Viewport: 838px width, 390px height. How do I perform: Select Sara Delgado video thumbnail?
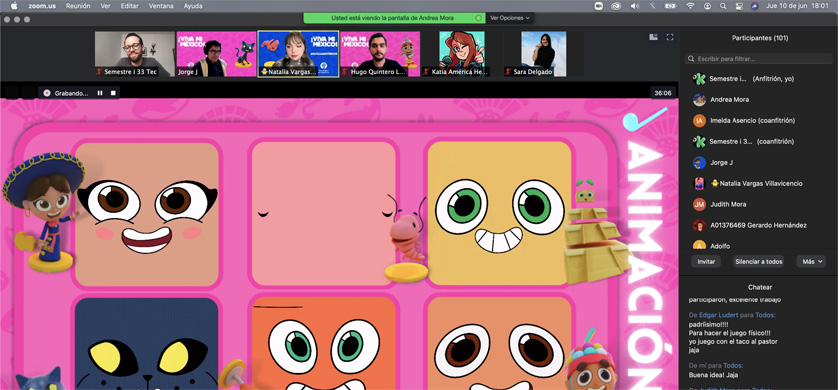(x=544, y=54)
